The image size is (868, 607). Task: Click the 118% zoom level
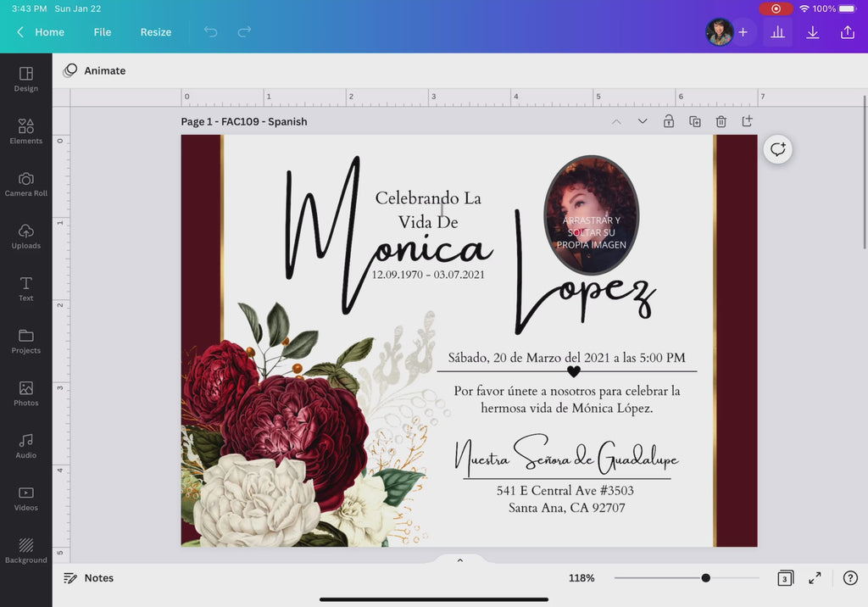(x=581, y=578)
